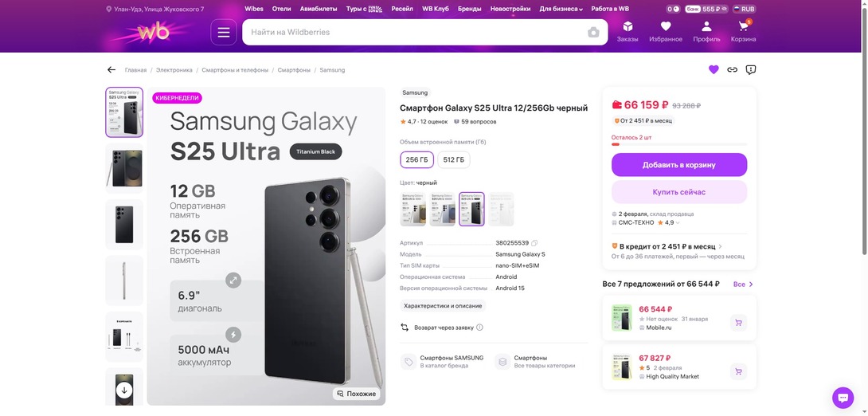Open the hamburger catalog menu
The image size is (868, 416).
224,33
